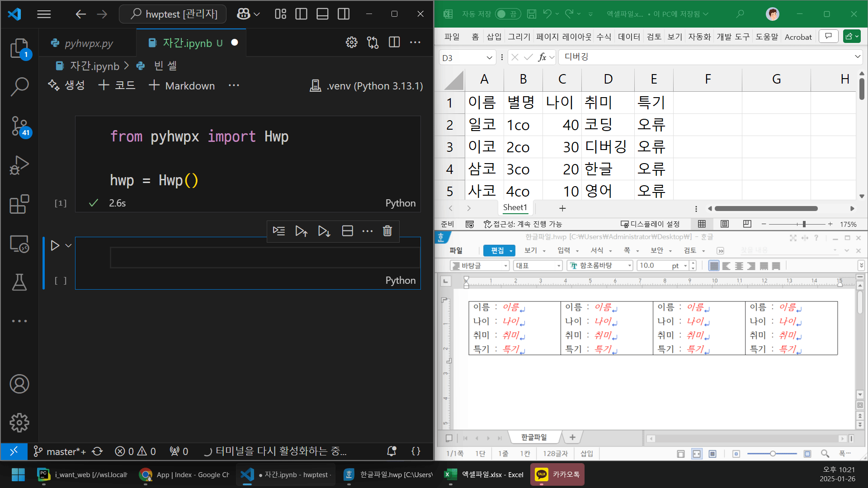868x488 pixels.
Task: Expand run options beside cell run button
Action: coord(69,245)
